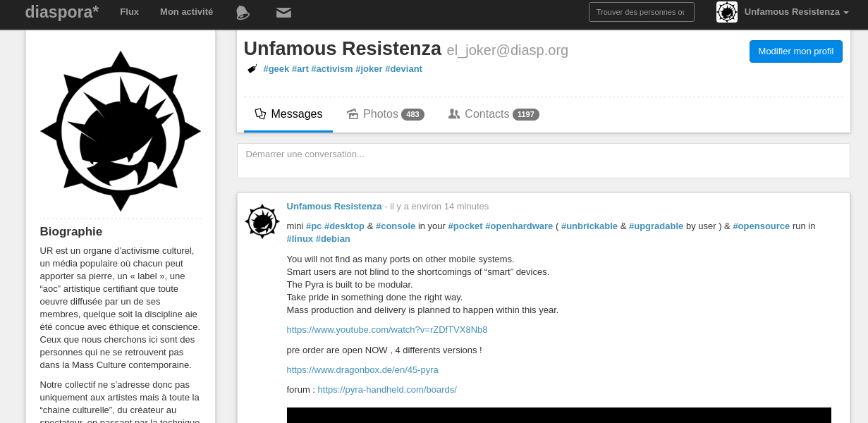Viewport: 868px width, 423px height.
Task: Expand the Unfamous Resistenza user menu
Action: pos(796,12)
